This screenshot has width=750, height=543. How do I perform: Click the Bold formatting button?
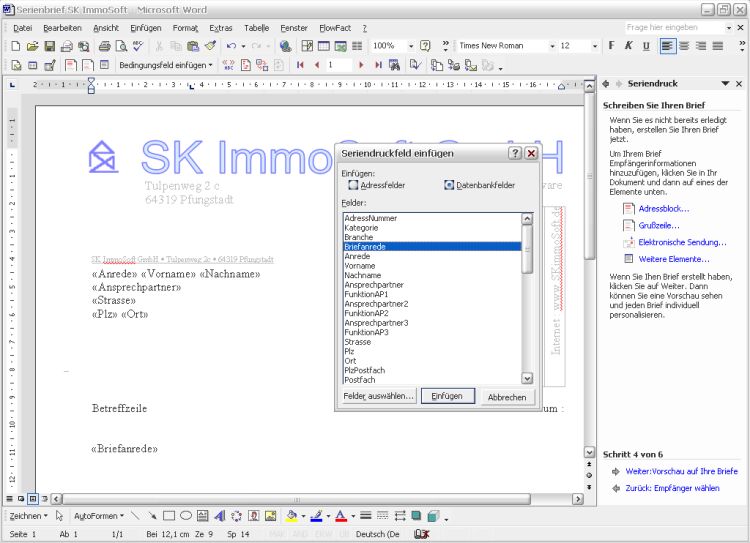pos(611,46)
